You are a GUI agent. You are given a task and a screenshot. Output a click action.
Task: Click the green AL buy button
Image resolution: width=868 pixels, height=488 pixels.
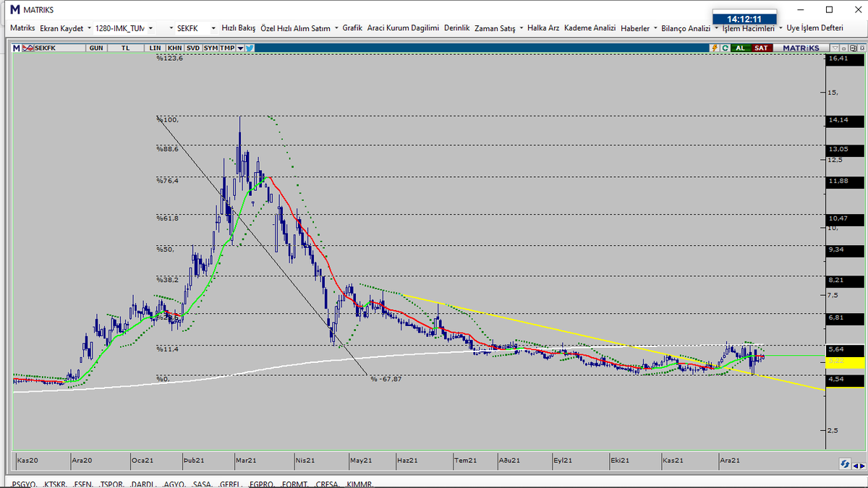[740, 48]
